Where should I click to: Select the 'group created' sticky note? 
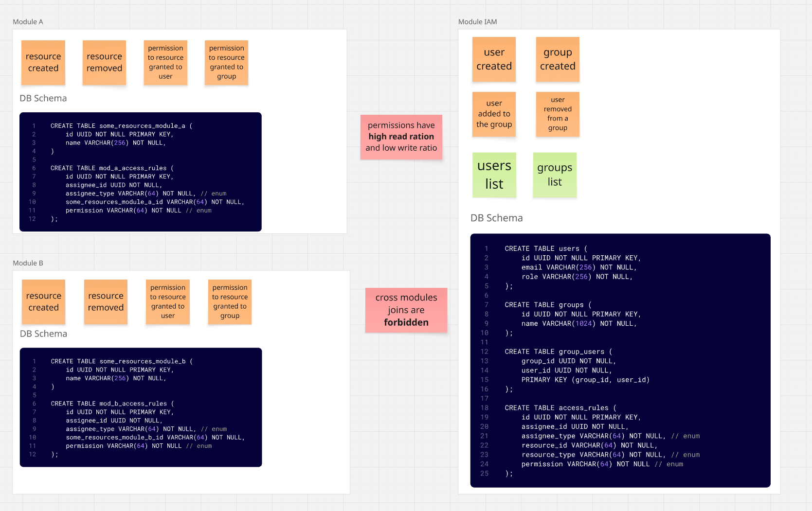point(558,59)
